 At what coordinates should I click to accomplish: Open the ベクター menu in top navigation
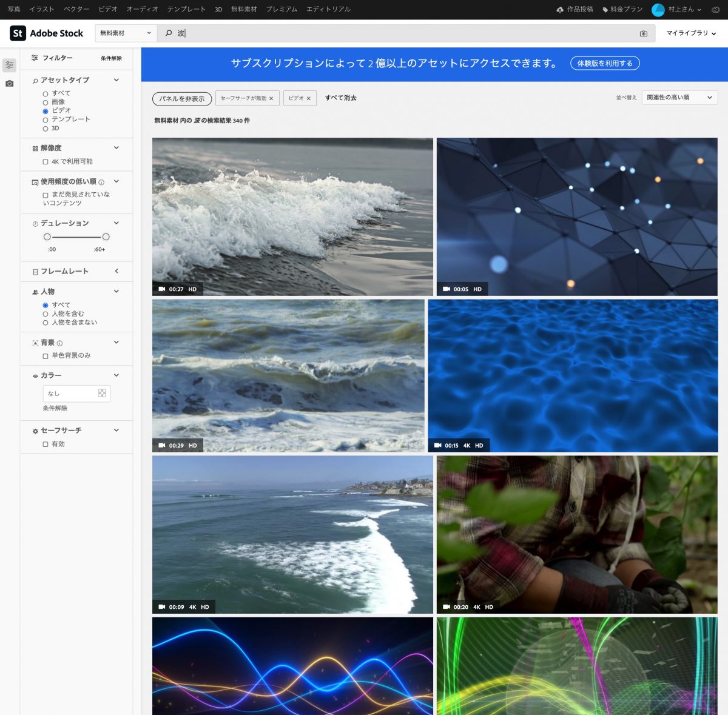pyautogui.click(x=76, y=9)
